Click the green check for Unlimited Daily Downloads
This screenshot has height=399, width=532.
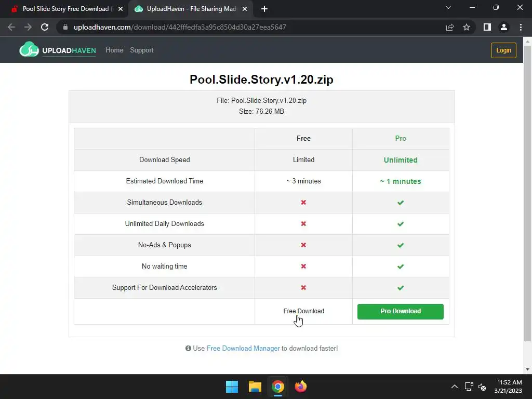click(x=401, y=224)
